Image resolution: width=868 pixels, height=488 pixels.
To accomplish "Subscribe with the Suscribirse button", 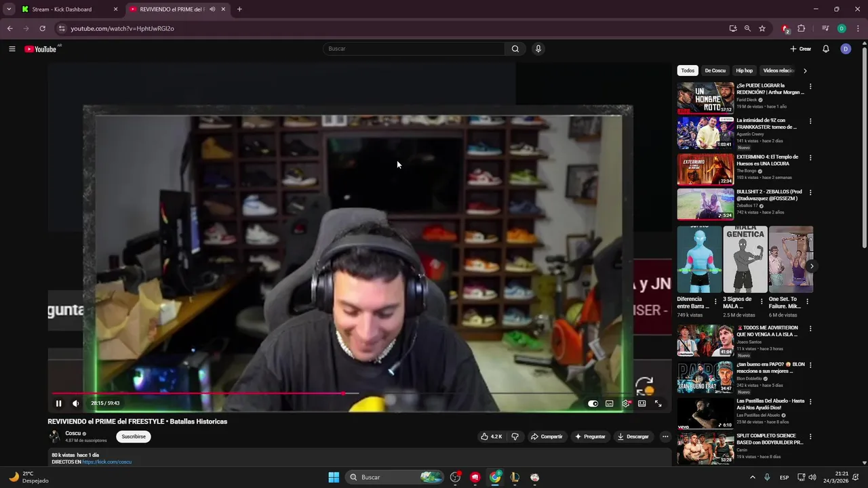I will pyautogui.click(x=134, y=436).
